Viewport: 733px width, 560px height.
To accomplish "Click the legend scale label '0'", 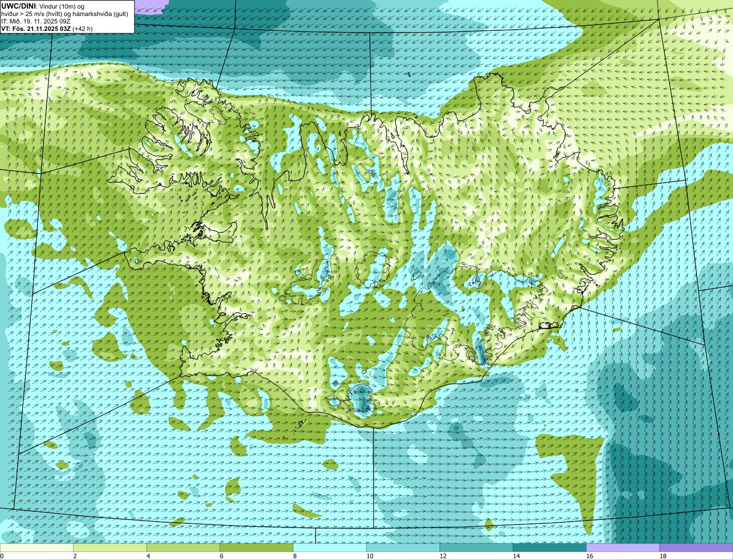I will point(2,556).
